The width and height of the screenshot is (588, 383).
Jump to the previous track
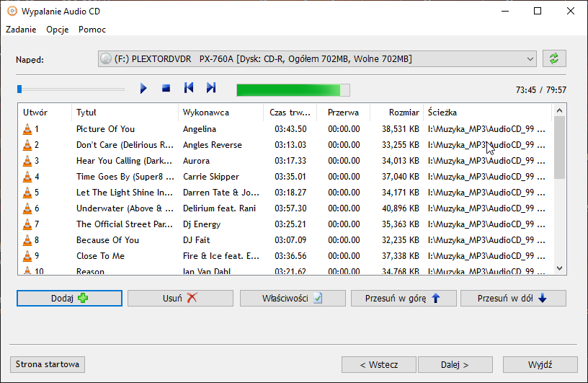tap(189, 88)
